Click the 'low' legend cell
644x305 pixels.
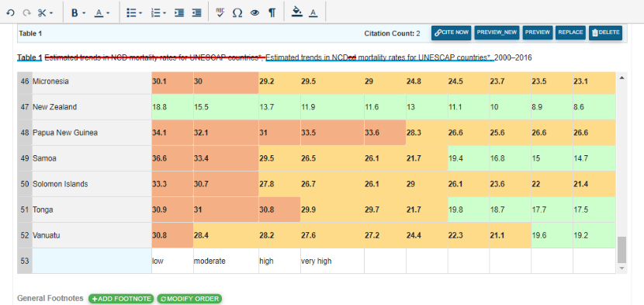pos(172,261)
